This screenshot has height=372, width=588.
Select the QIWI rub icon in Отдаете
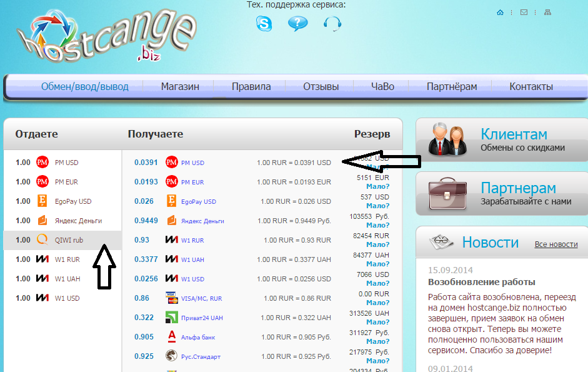click(x=42, y=239)
